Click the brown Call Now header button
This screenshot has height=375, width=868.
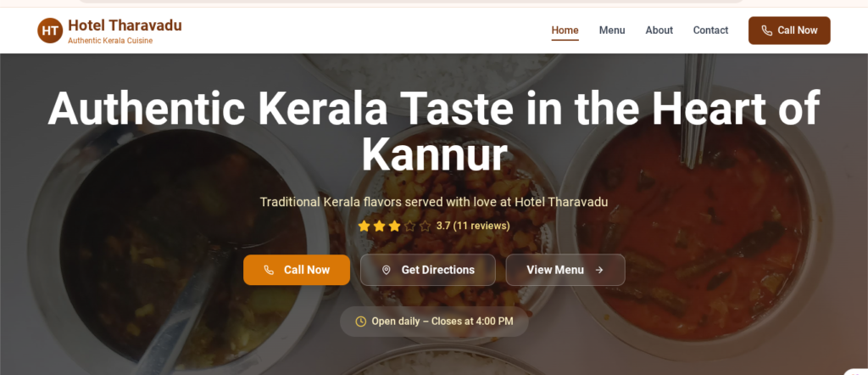pyautogui.click(x=789, y=31)
